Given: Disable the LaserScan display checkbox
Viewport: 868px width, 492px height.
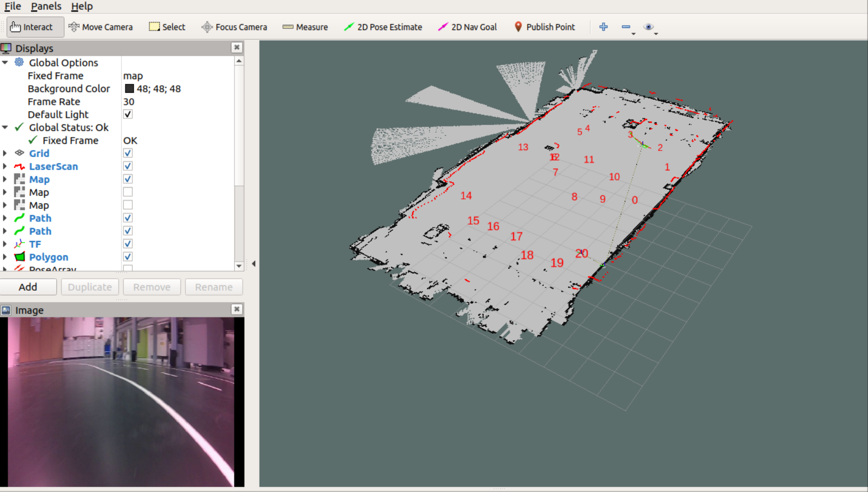Looking at the screenshot, I should pos(128,166).
